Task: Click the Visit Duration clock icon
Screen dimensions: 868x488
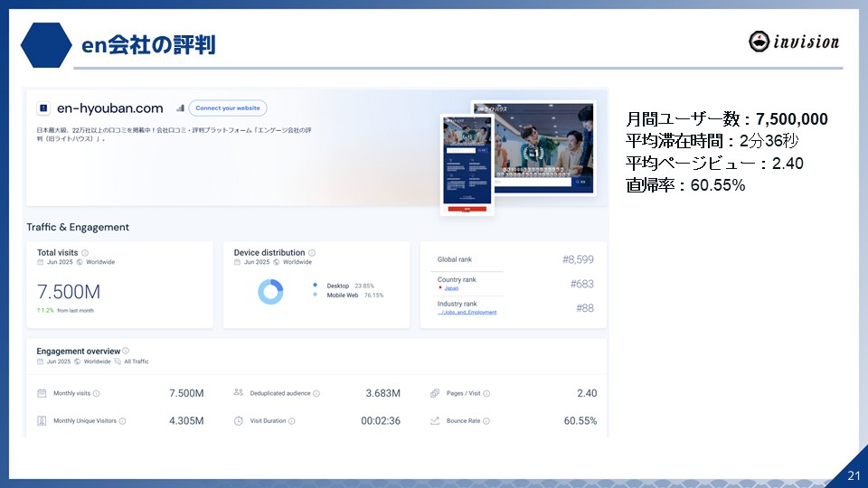Action: [239, 420]
